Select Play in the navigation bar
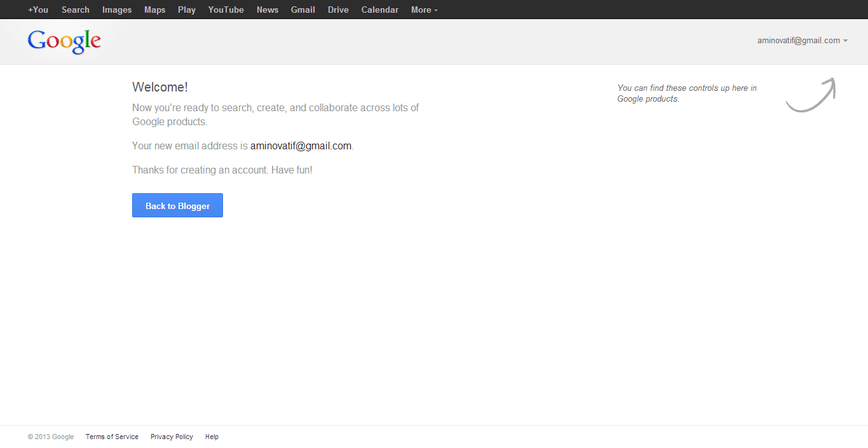Viewport: 868px width, 448px height. [187, 10]
